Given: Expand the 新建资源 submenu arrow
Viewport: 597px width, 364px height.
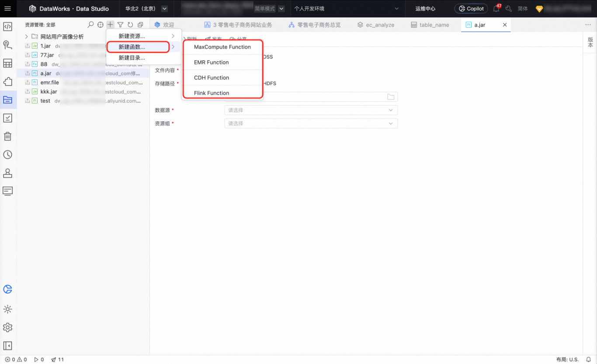Looking at the screenshot, I should coord(173,36).
